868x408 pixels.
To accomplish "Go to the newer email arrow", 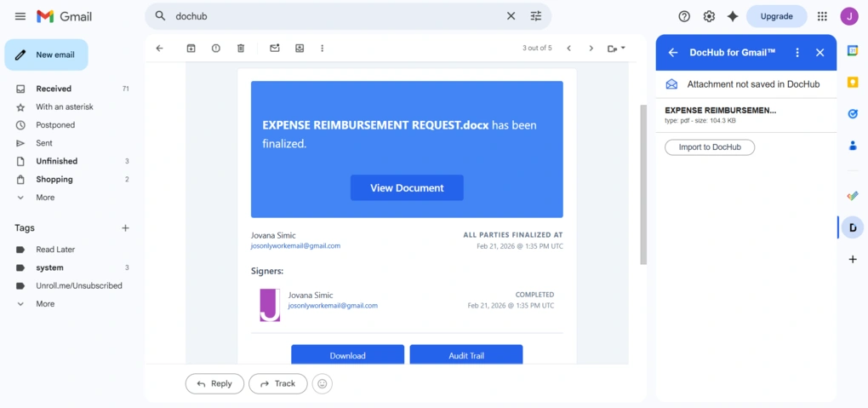I will click(568, 49).
